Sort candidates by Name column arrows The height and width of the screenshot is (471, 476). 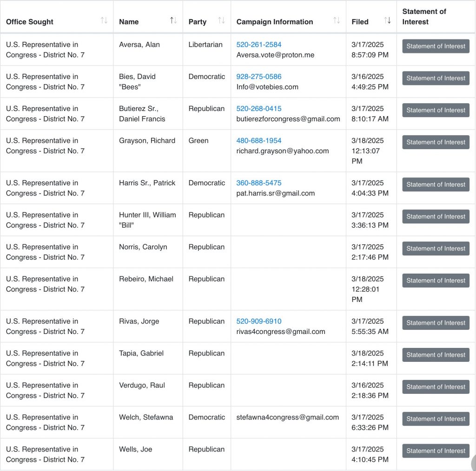[173, 21]
